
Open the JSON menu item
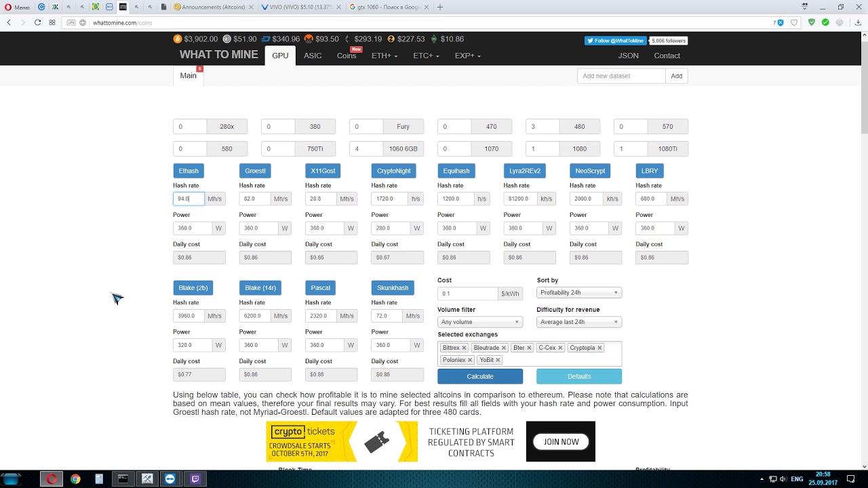click(x=628, y=56)
